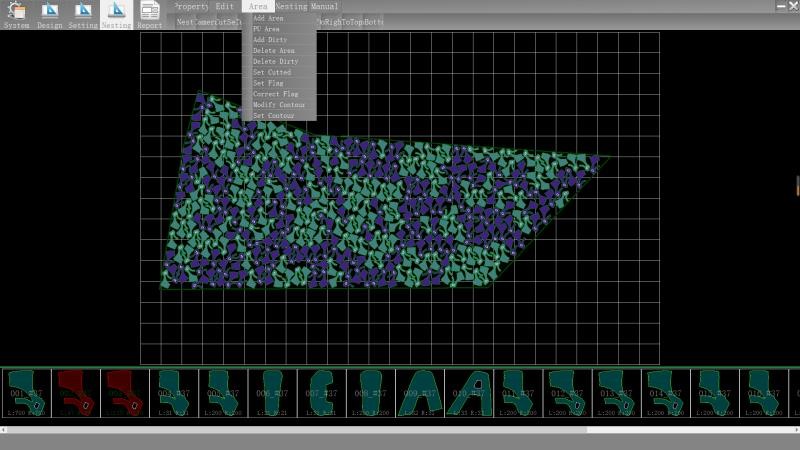Open the System module
The width and height of the screenshot is (800, 450).
[x=16, y=15]
